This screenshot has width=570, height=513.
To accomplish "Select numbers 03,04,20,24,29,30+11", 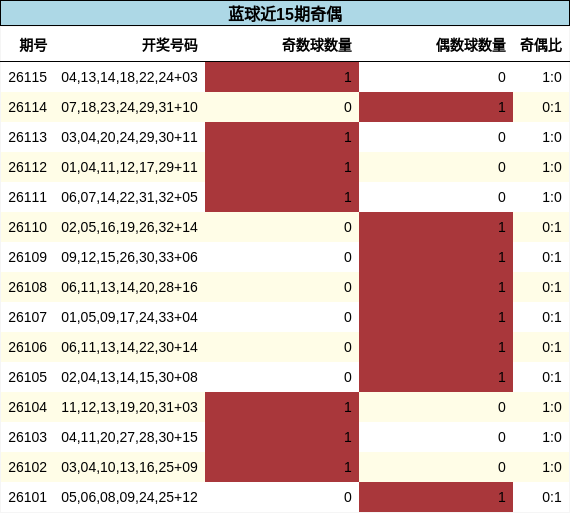I will pyautogui.click(x=129, y=137).
